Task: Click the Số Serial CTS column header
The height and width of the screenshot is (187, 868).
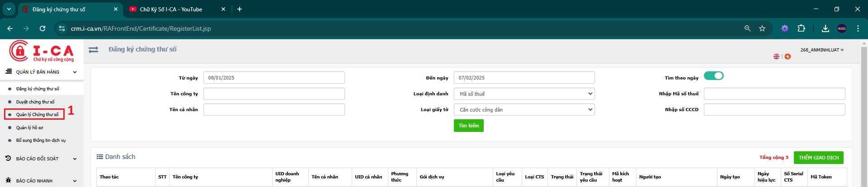Action: tap(793, 177)
